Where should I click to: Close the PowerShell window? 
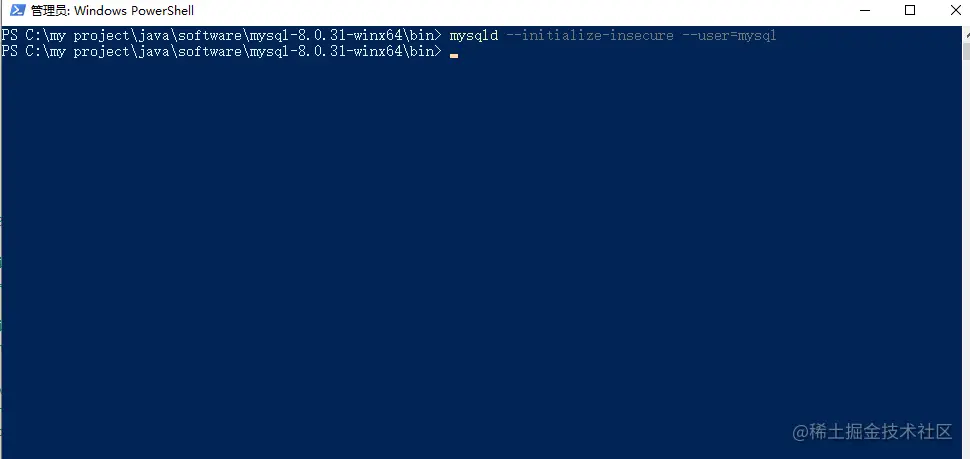[x=957, y=11]
